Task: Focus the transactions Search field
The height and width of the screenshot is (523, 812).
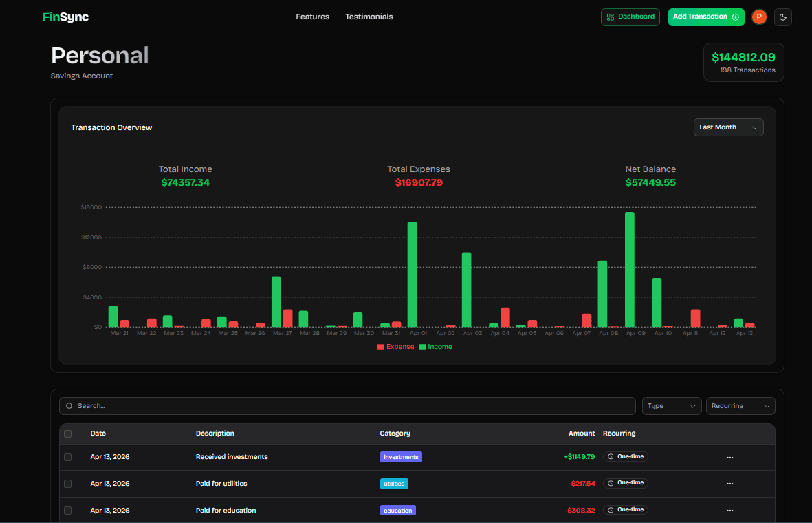Action: coord(347,406)
